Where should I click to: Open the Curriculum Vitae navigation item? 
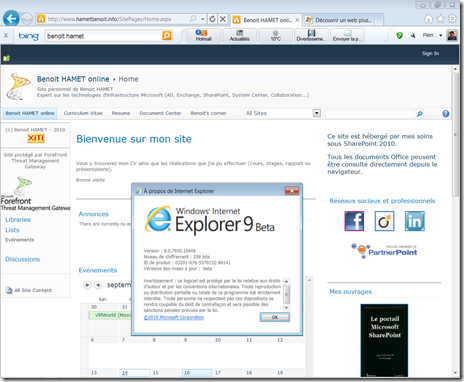[x=83, y=113]
